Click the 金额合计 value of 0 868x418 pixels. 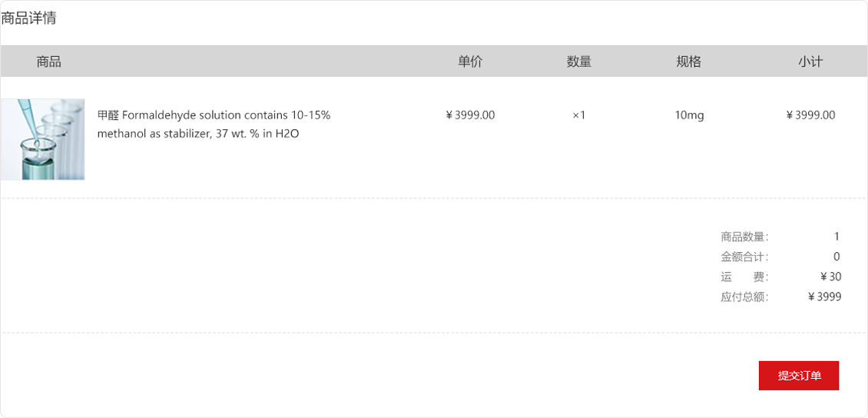(x=837, y=257)
